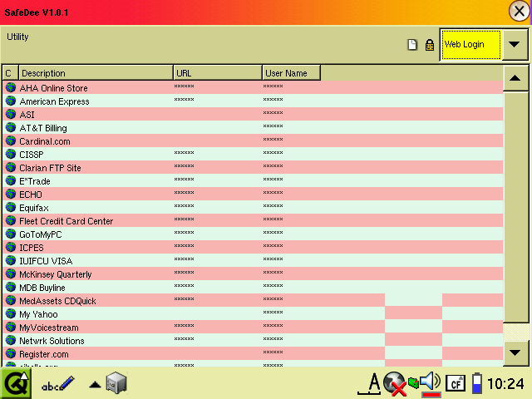
Task: Open the abc pen input method
Action: tap(57, 384)
